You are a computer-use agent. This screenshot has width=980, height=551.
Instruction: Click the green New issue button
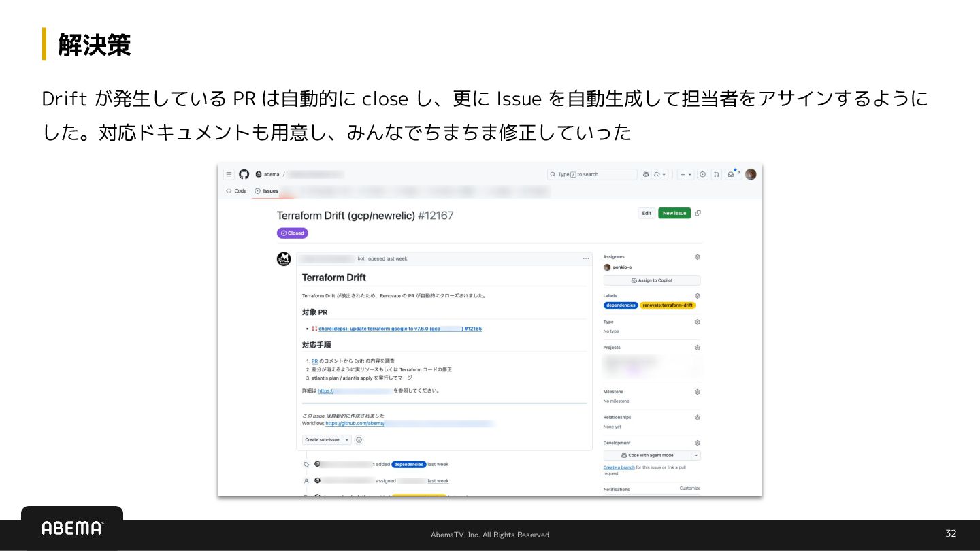(x=674, y=213)
